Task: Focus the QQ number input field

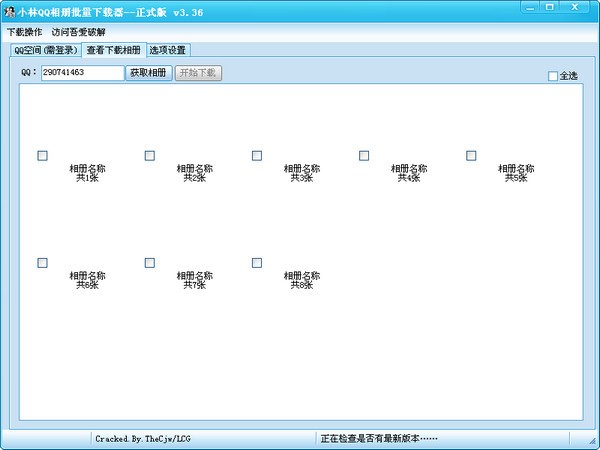Action: 83,73
